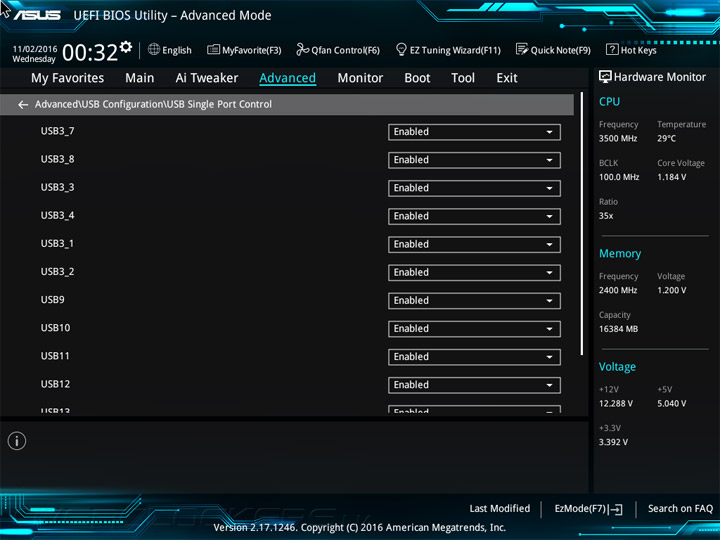Click the Last Modified button
Image resolution: width=720 pixels, height=540 pixels.
500,508
